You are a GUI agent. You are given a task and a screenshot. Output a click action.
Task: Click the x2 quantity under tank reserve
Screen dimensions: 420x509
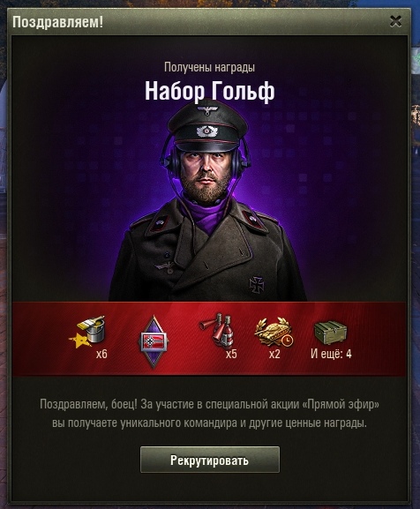274,354
